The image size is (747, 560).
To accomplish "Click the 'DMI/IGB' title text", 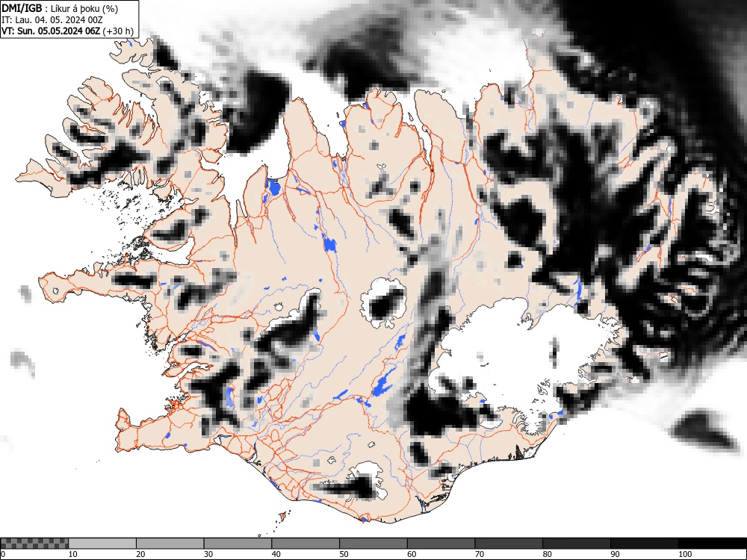I will tap(22, 8).
